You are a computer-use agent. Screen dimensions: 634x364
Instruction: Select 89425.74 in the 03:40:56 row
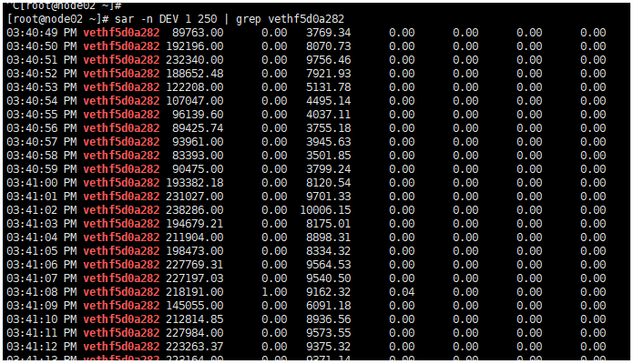[198, 128]
